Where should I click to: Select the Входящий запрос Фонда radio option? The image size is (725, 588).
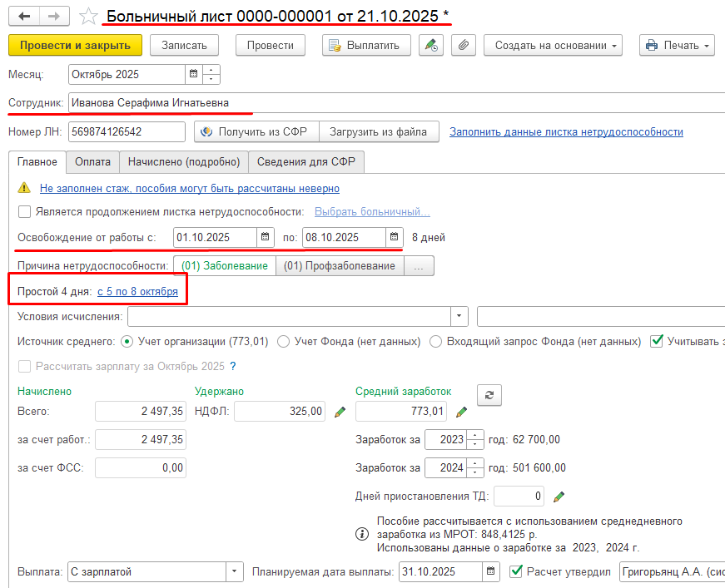pos(435,342)
